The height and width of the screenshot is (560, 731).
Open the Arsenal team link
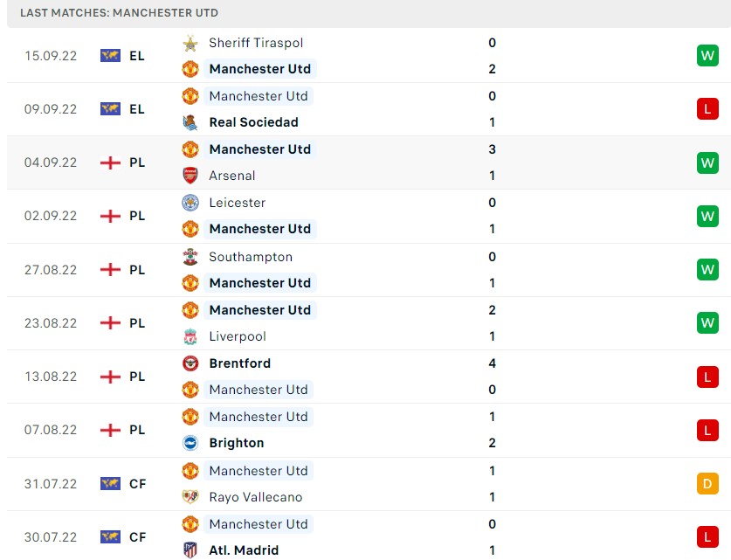click(x=232, y=176)
